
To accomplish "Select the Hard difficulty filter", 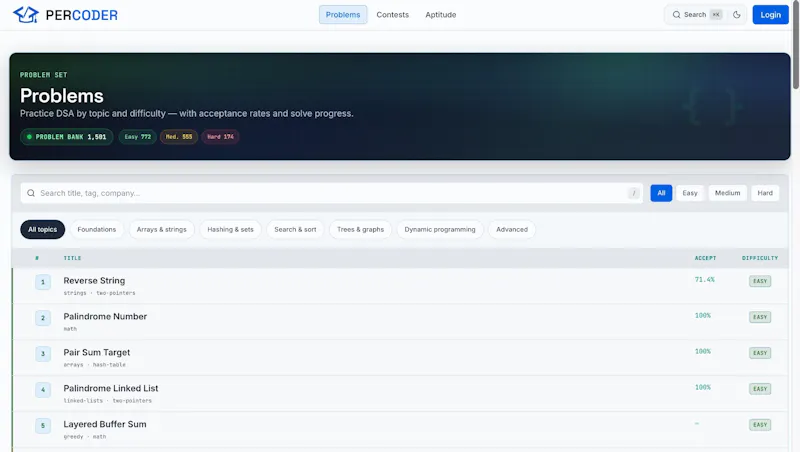I will tap(765, 193).
